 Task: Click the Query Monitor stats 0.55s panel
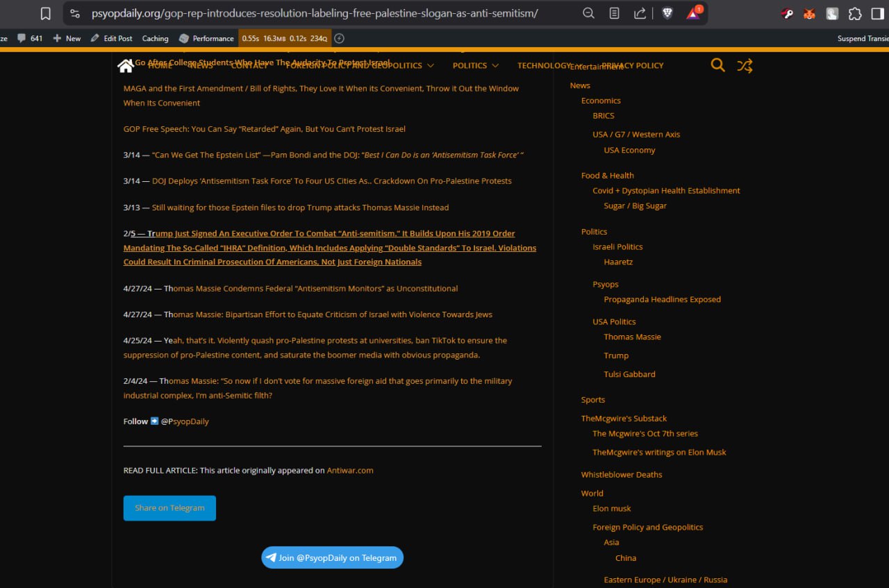pos(285,38)
